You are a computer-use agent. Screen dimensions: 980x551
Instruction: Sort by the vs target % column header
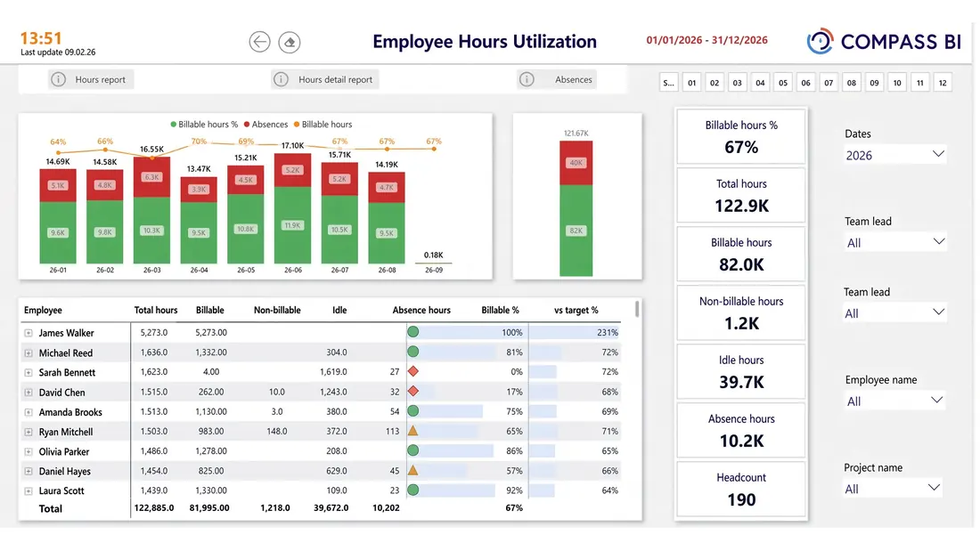coord(576,310)
